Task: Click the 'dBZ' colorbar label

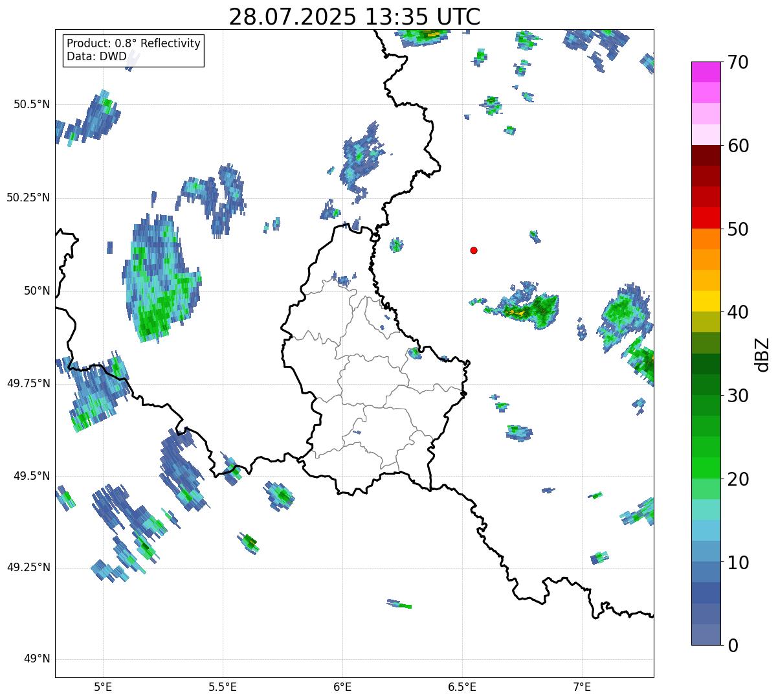Action: pos(762,354)
